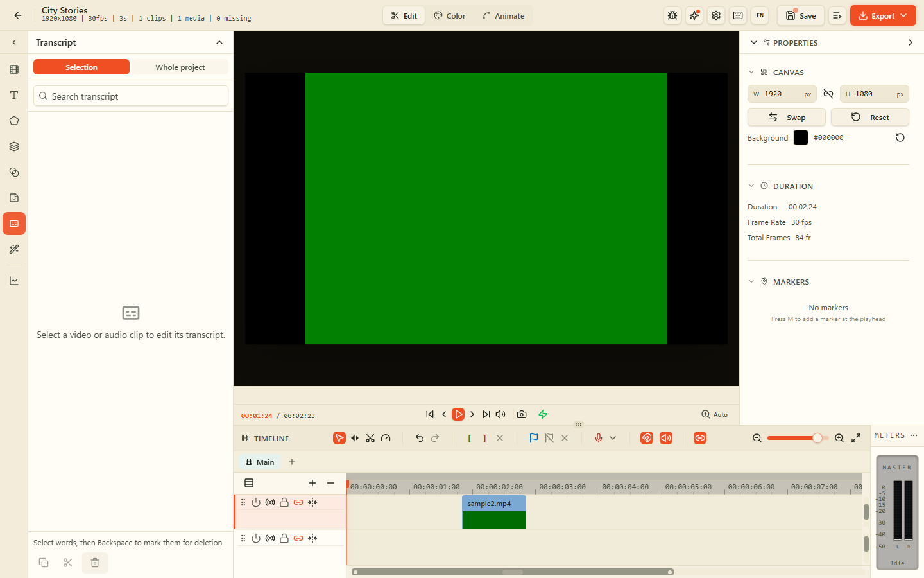Viewport: 924px width, 578px height.
Task: Set the out-point bracket marker
Action: 484,438
